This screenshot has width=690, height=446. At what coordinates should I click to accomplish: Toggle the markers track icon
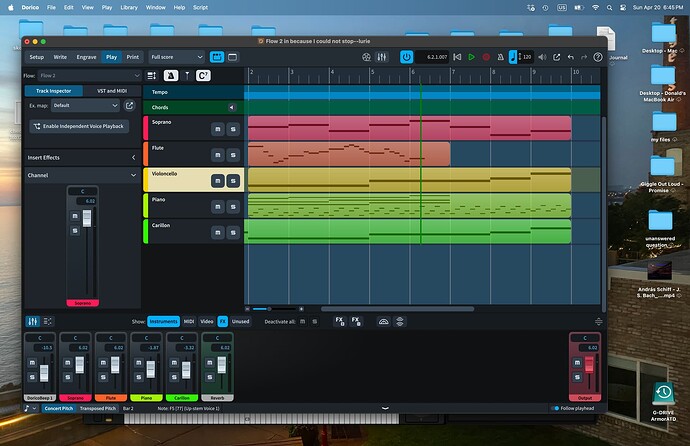click(187, 76)
